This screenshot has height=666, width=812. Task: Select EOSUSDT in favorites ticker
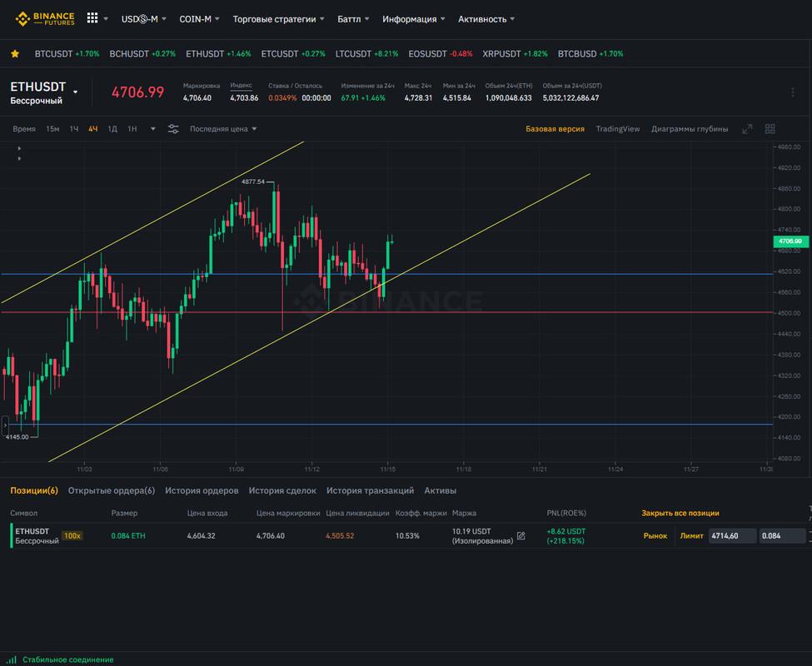coord(441,54)
